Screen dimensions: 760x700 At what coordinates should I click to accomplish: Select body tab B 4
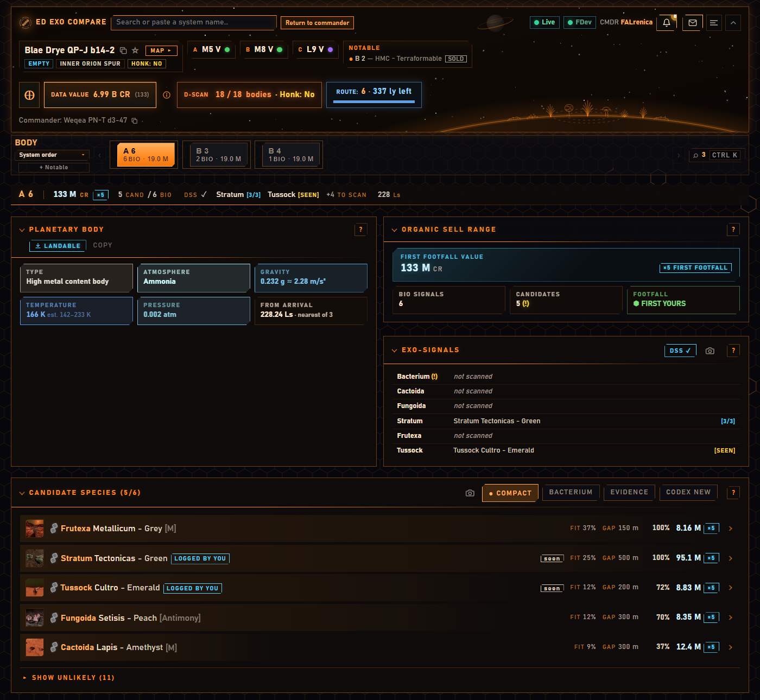point(291,155)
